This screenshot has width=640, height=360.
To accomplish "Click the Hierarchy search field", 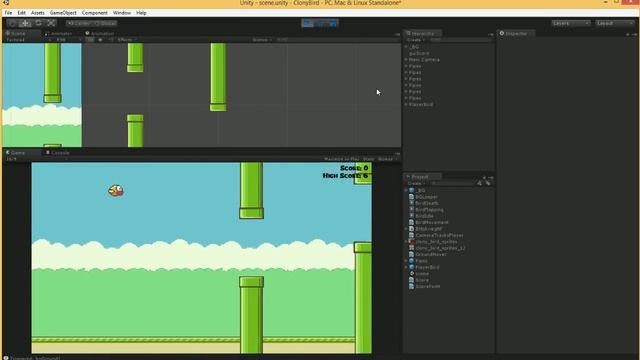I will tap(460, 40).
